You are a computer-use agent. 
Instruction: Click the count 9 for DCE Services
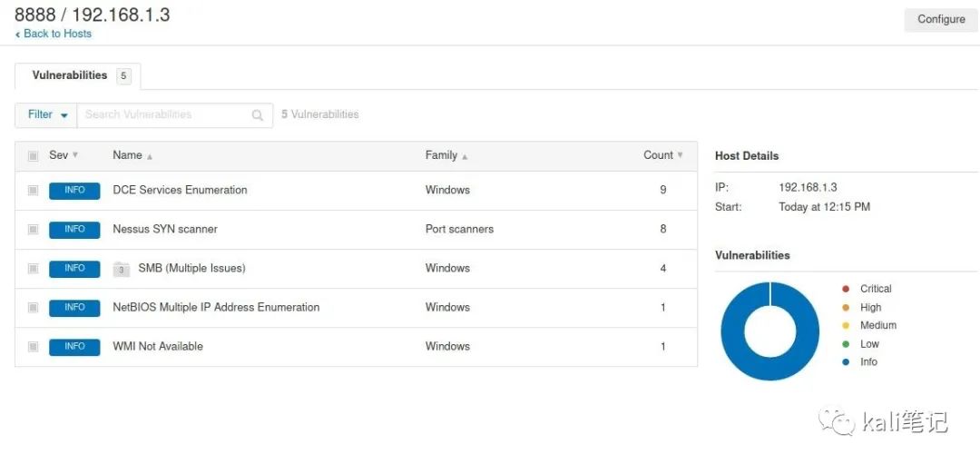[663, 190]
